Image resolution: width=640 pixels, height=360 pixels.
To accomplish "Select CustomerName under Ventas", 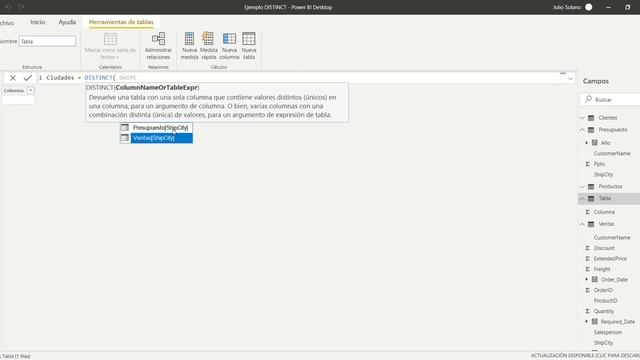I will (x=612, y=237).
